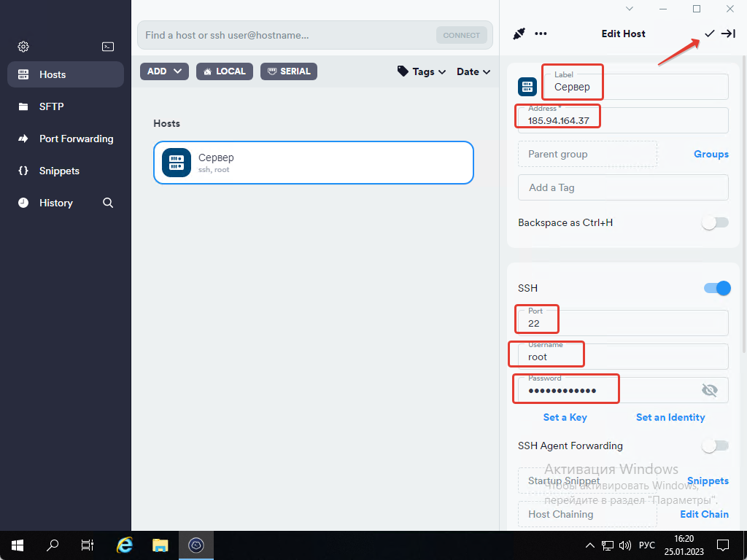Disable the SSH toggle switch
The height and width of the screenshot is (560, 747).
click(x=716, y=288)
